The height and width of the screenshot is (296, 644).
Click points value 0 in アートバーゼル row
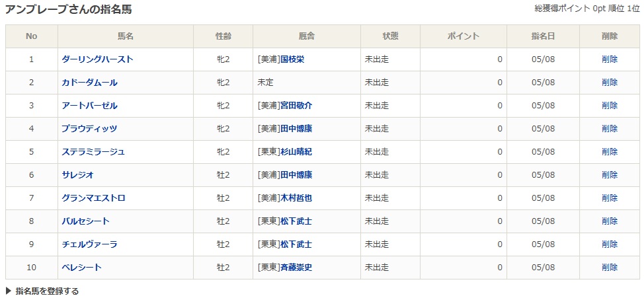point(500,106)
